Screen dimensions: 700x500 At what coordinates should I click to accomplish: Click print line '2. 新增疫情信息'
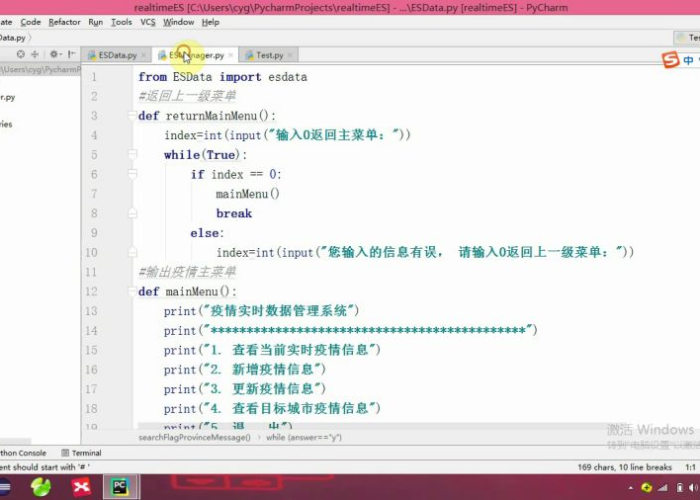coord(245,369)
